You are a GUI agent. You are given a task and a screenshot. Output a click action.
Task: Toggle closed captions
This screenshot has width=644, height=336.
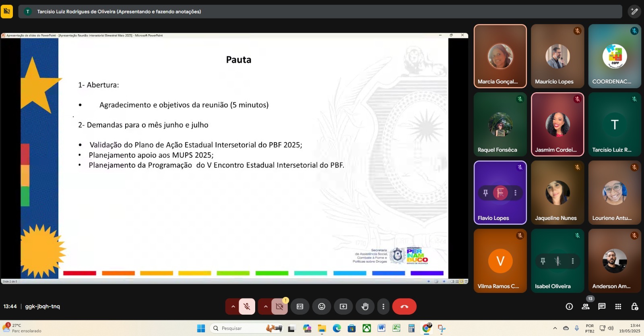click(300, 307)
